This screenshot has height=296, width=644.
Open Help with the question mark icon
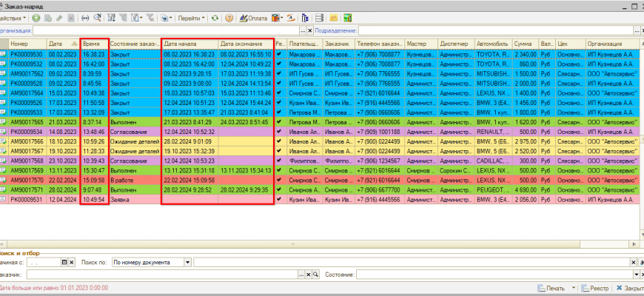(x=230, y=17)
